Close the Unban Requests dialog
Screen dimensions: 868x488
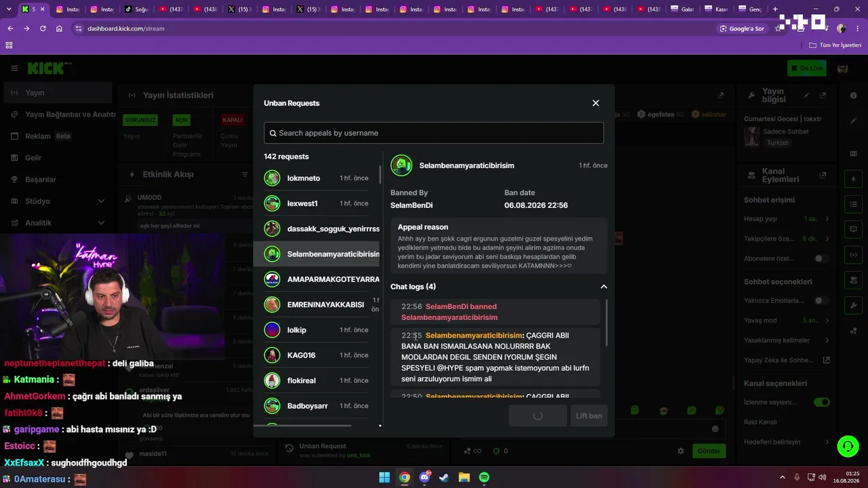point(595,103)
